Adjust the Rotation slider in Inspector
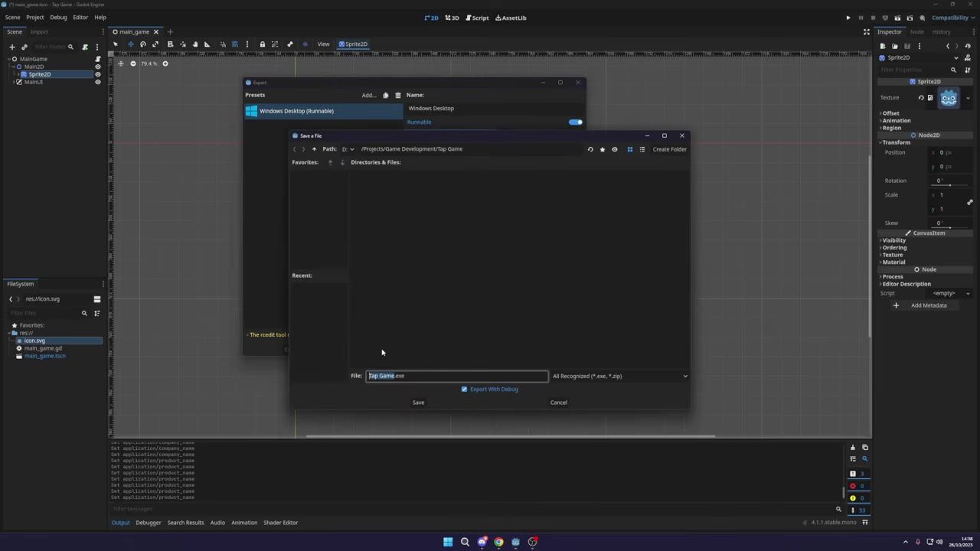 tap(950, 185)
